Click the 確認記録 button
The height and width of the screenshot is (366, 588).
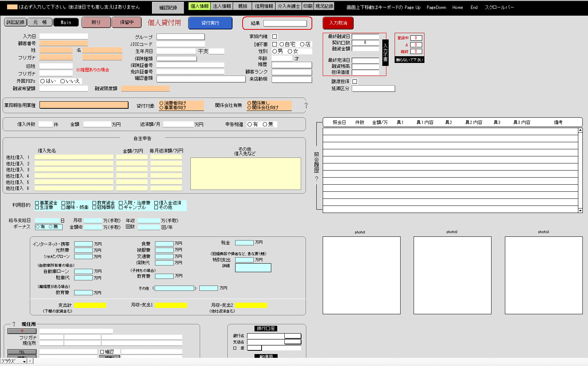(168, 8)
